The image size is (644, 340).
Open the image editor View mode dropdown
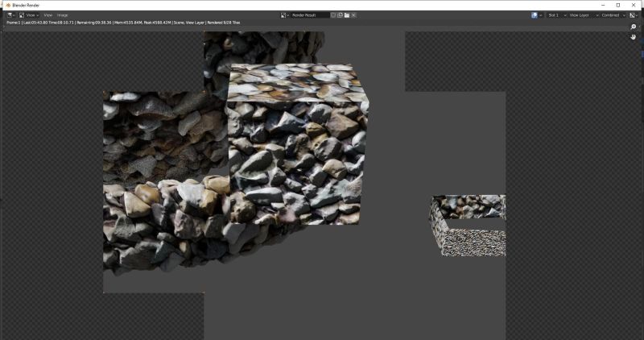tap(29, 15)
